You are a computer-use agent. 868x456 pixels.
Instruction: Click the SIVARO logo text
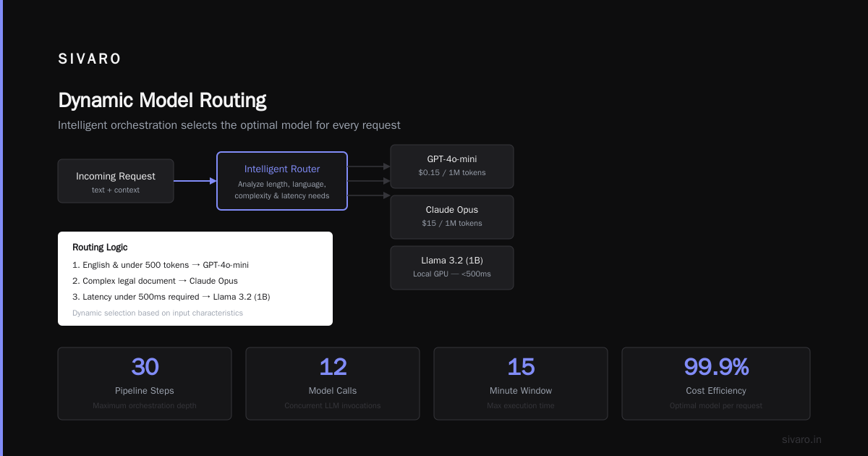click(90, 59)
